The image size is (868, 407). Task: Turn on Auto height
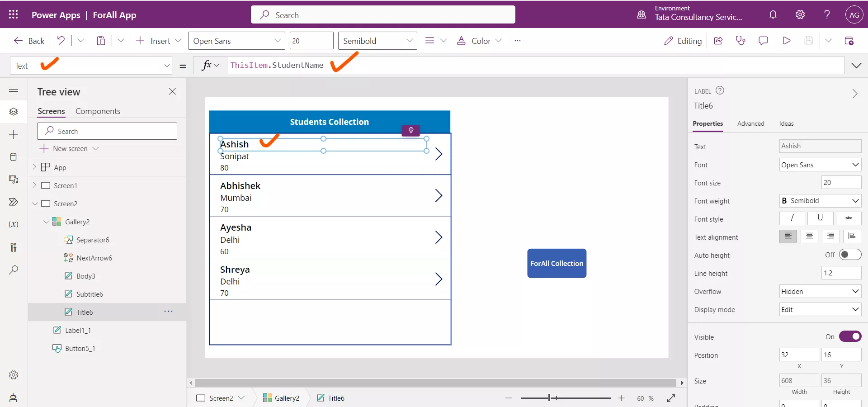(850, 255)
